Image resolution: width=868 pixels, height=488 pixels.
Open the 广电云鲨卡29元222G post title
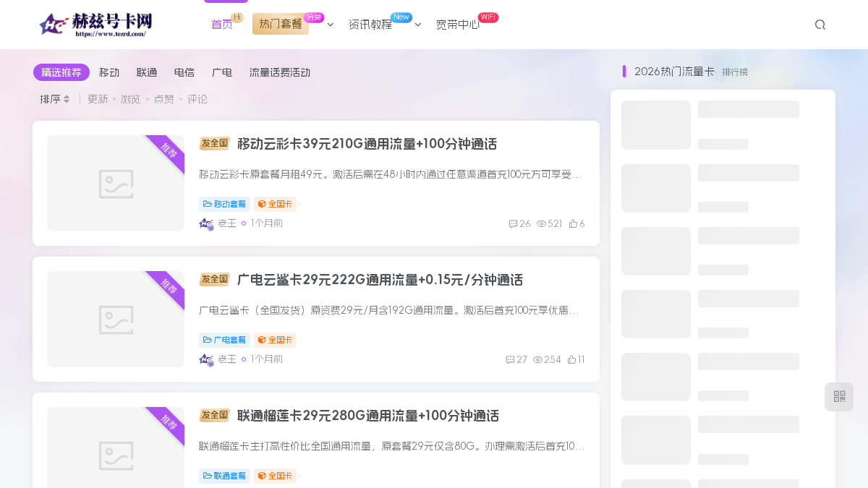380,280
